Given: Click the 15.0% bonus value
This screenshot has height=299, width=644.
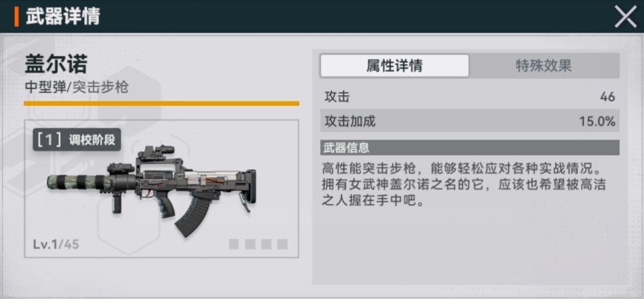Looking at the screenshot, I should [597, 122].
